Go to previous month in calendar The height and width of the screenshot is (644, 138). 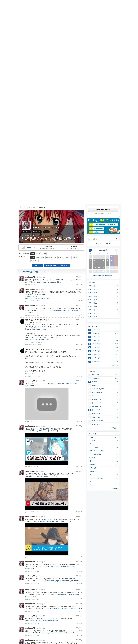pos(90,250)
